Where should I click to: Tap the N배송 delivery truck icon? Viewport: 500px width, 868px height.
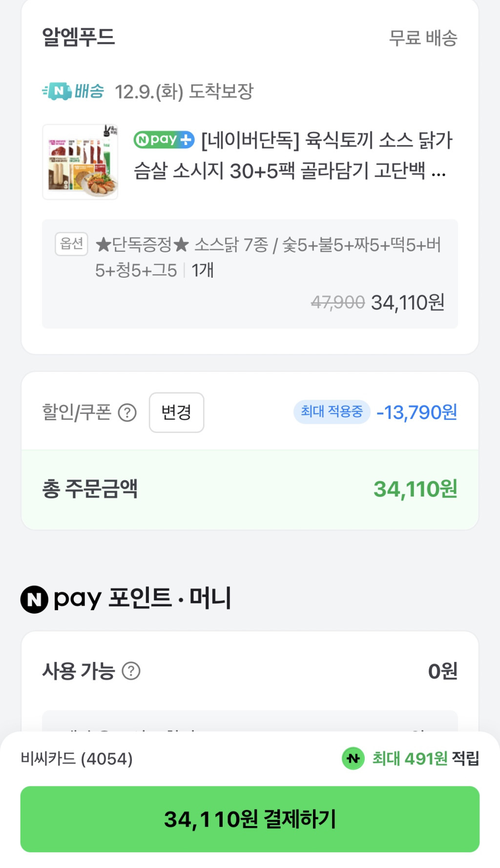(x=58, y=91)
